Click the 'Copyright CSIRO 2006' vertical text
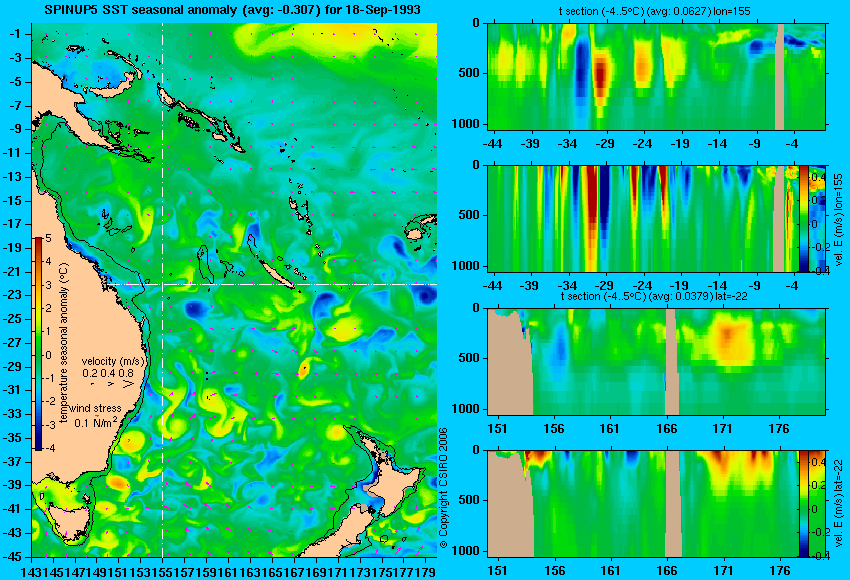This screenshot has height=580, width=850. [x=443, y=488]
